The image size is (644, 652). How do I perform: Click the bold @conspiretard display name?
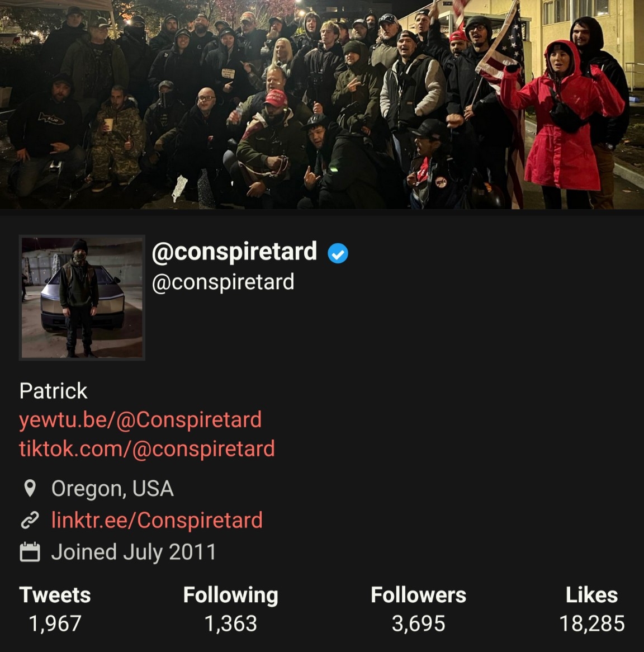click(x=234, y=252)
